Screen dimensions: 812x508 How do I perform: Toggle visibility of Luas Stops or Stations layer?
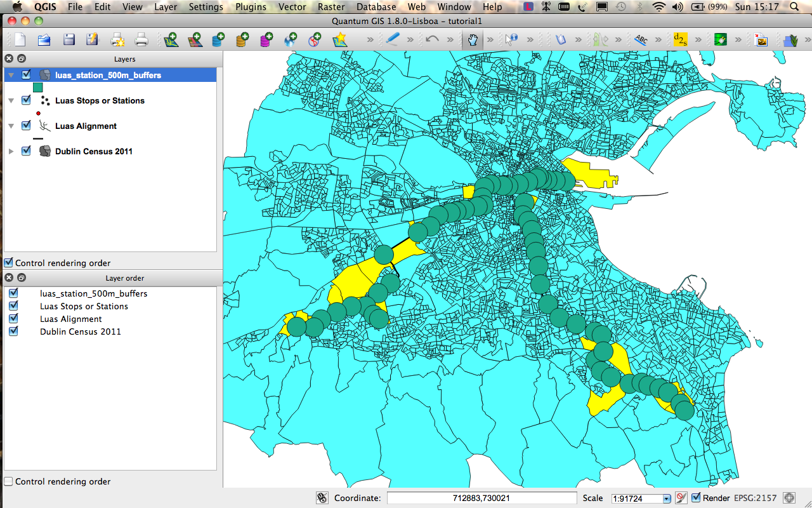pos(26,100)
